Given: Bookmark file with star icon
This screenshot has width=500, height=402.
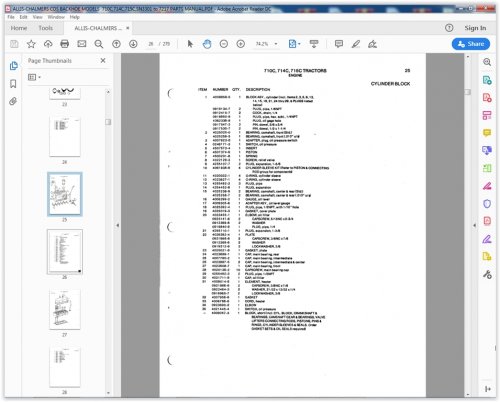Looking at the screenshot, I should (31, 44).
